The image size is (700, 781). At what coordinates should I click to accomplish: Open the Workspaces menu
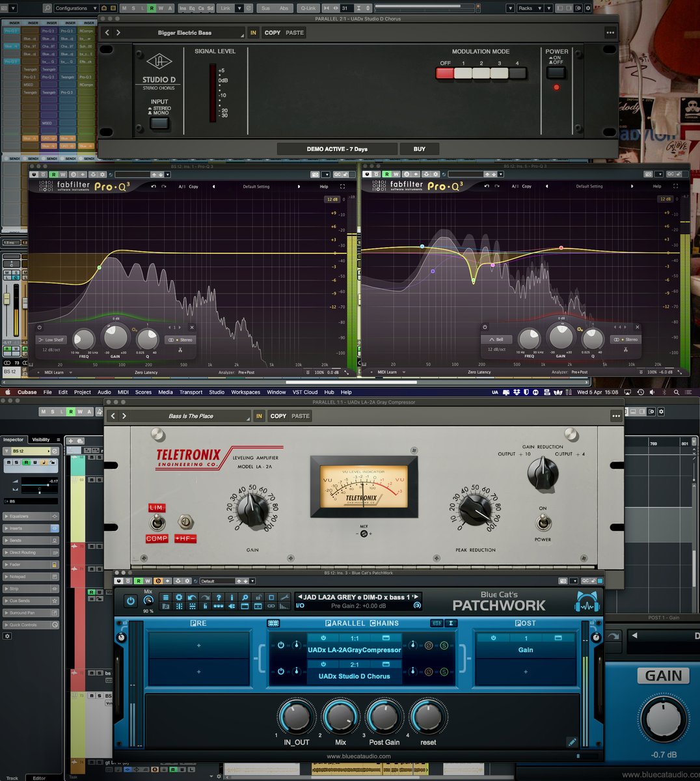pos(245,392)
